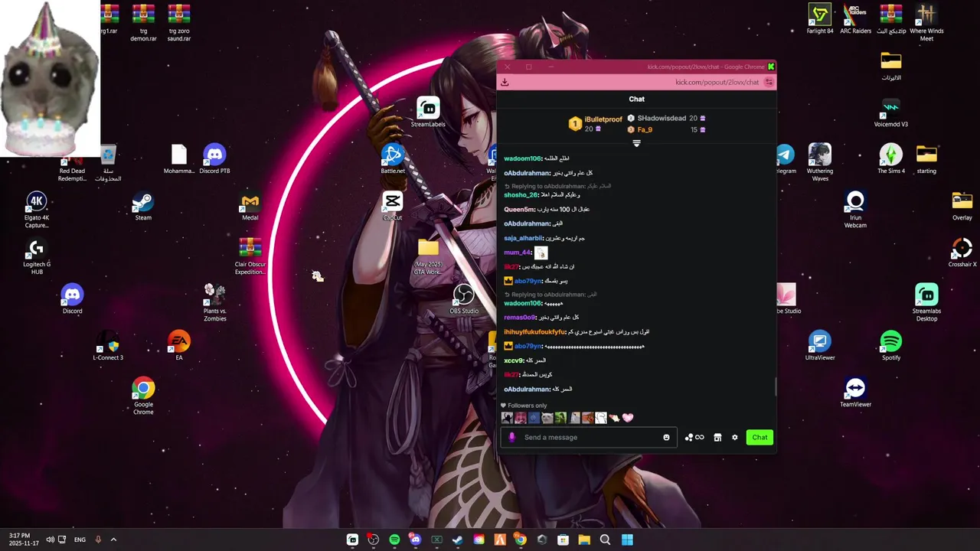Open Spotify desktop shortcut
Image resolution: width=980 pixels, height=551 pixels.
(x=891, y=347)
